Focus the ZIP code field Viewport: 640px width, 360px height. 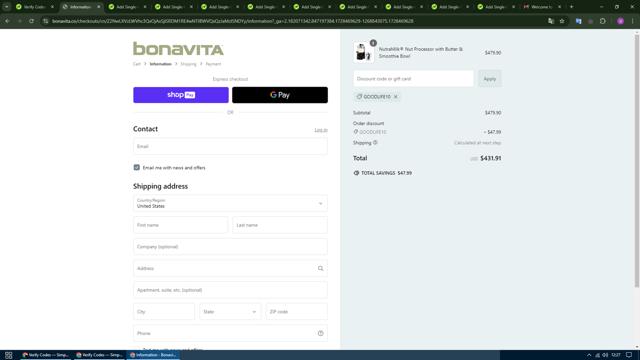(296, 312)
